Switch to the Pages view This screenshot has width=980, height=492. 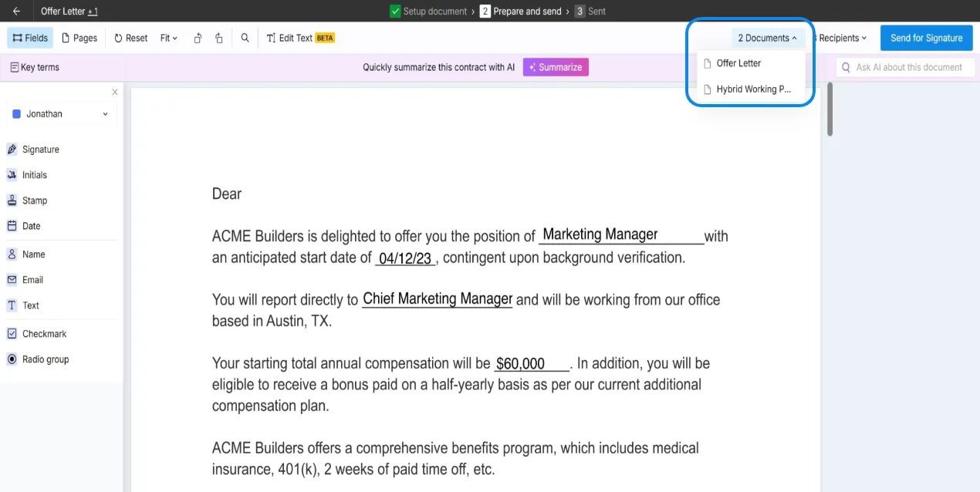tap(79, 38)
